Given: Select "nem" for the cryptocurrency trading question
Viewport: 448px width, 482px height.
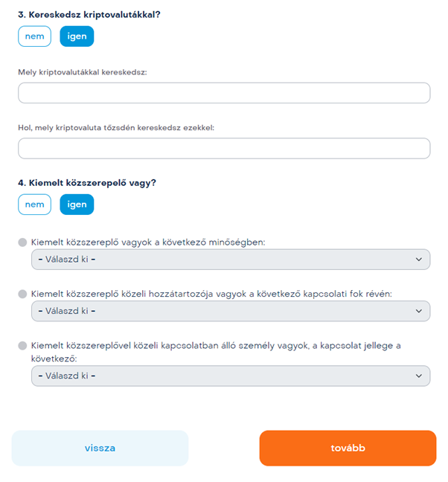Looking at the screenshot, I should [x=34, y=36].
